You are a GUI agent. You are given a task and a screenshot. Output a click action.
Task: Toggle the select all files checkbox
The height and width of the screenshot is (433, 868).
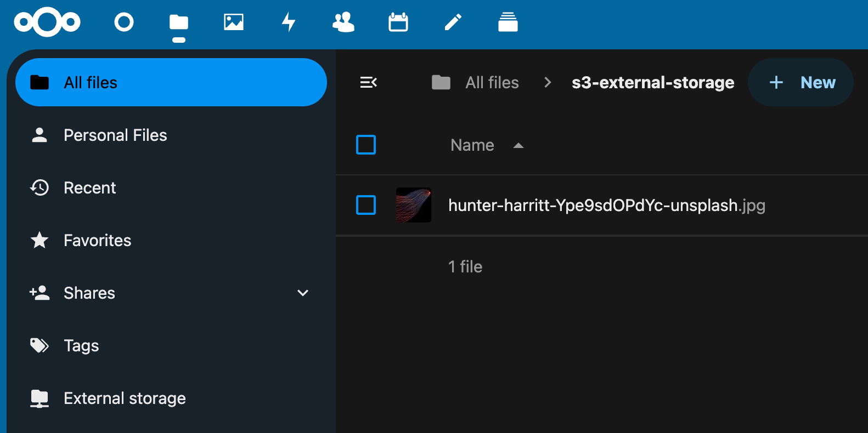(366, 145)
